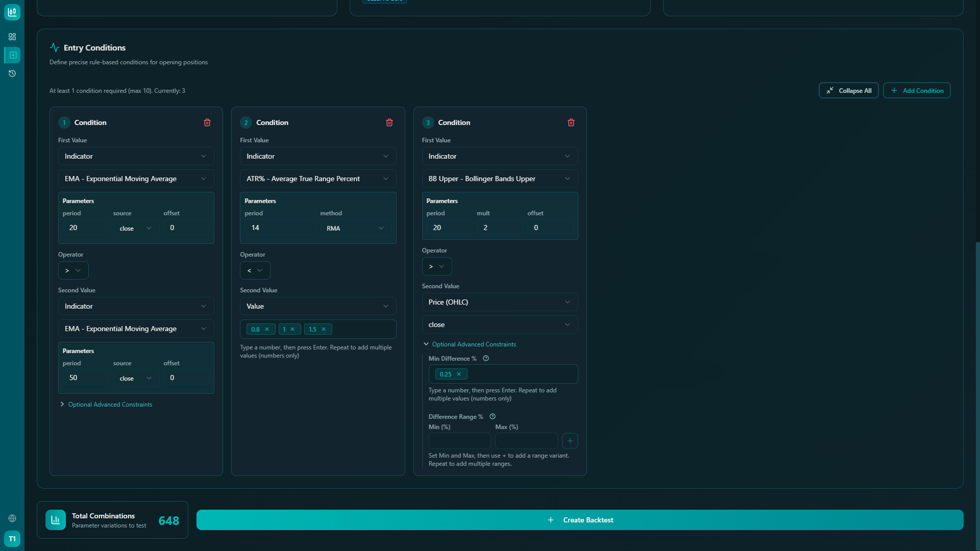980x551 pixels.
Task: Click Difference Range Max (%) field
Action: tap(526, 441)
